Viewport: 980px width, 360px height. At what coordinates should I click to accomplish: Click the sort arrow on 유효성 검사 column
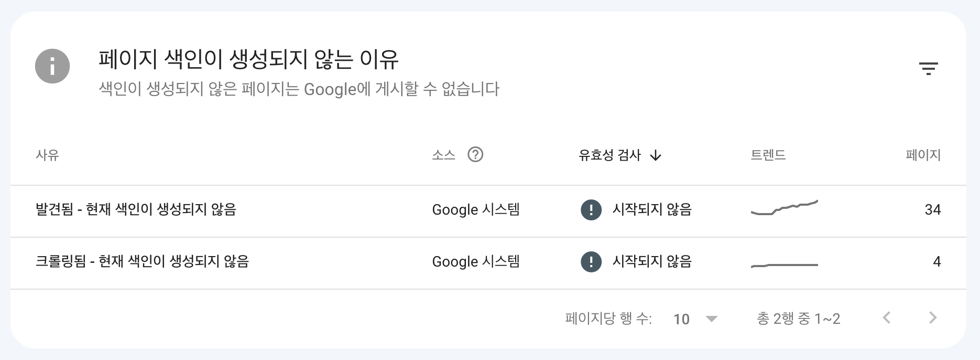pos(657,155)
